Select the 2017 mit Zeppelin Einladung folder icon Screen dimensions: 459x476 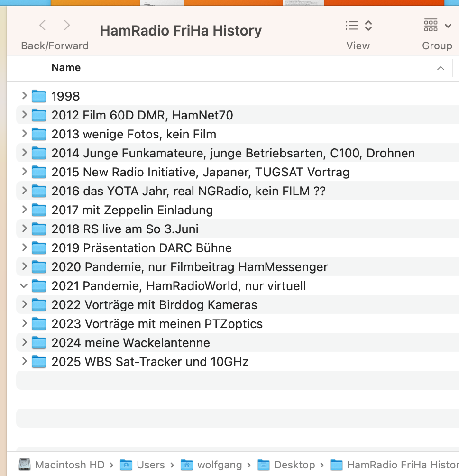click(x=39, y=210)
